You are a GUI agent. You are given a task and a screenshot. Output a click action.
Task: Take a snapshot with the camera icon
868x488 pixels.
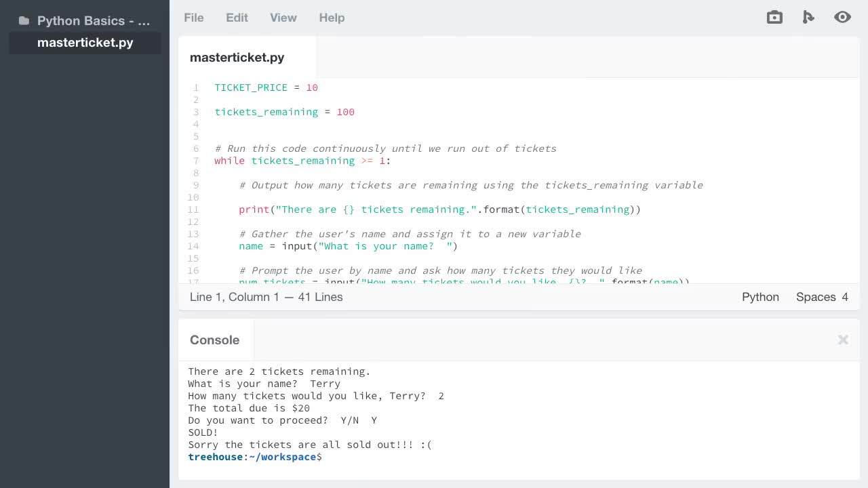pyautogui.click(x=774, y=17)
